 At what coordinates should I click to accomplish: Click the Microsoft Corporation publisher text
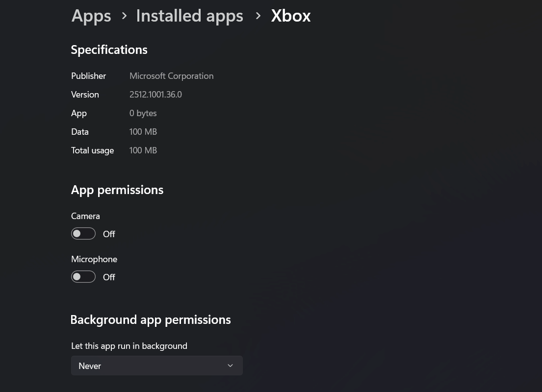171,76
